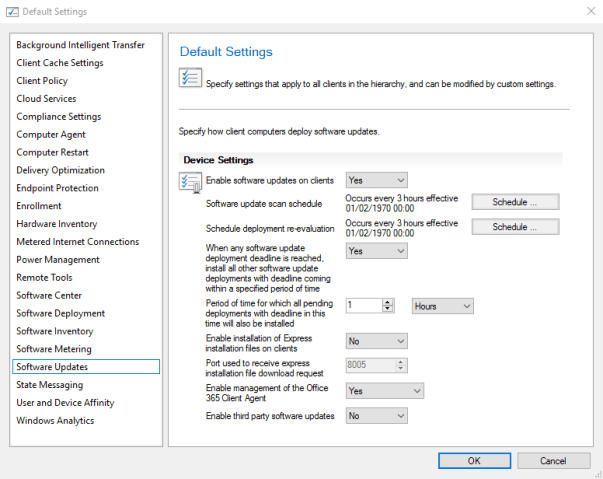Click the Cancel button
603x479 pixels.
[553, 461]
